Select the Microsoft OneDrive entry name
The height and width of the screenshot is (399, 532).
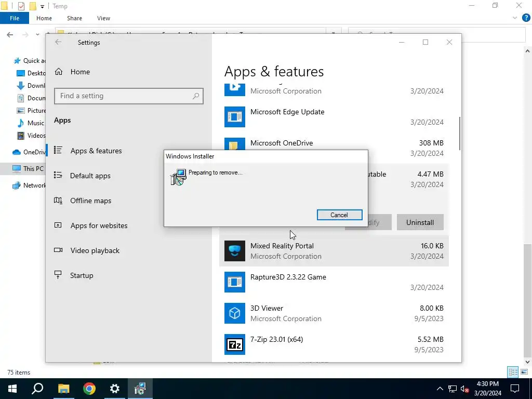point(282,143)
